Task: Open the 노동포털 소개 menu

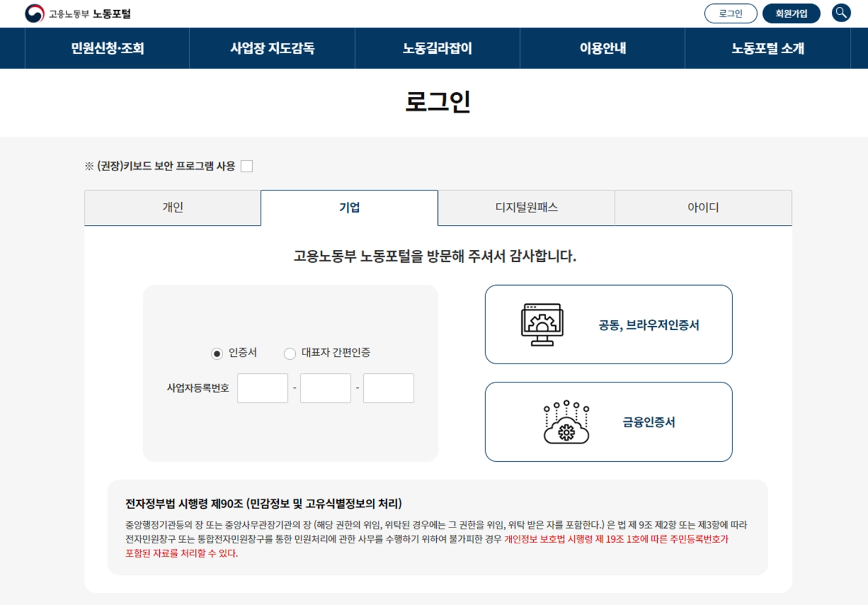Action: 768,48
